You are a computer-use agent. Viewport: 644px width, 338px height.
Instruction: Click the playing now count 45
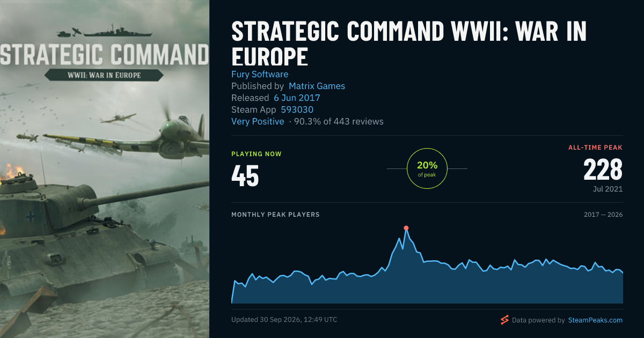click(x=245, y=176)
